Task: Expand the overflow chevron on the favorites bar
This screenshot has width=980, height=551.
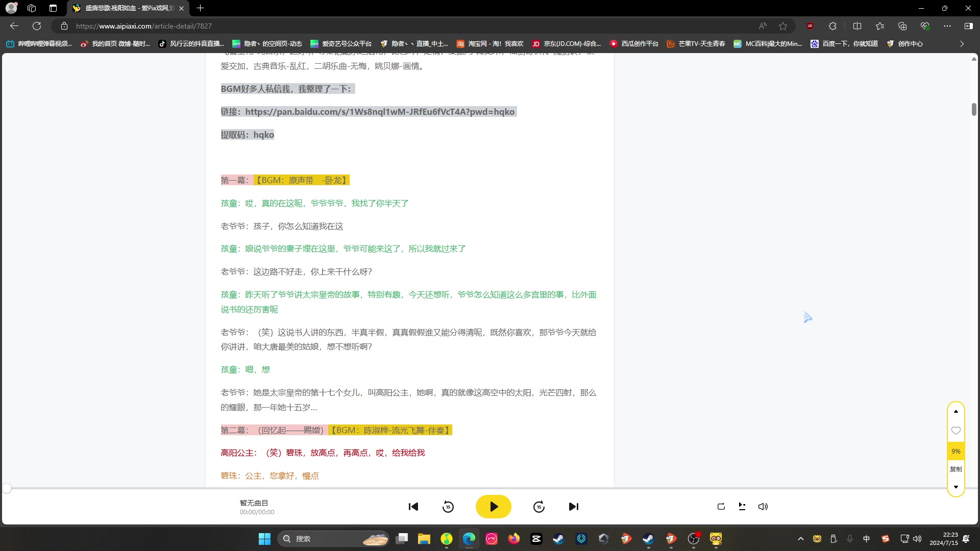Action: tap(963, 44)
